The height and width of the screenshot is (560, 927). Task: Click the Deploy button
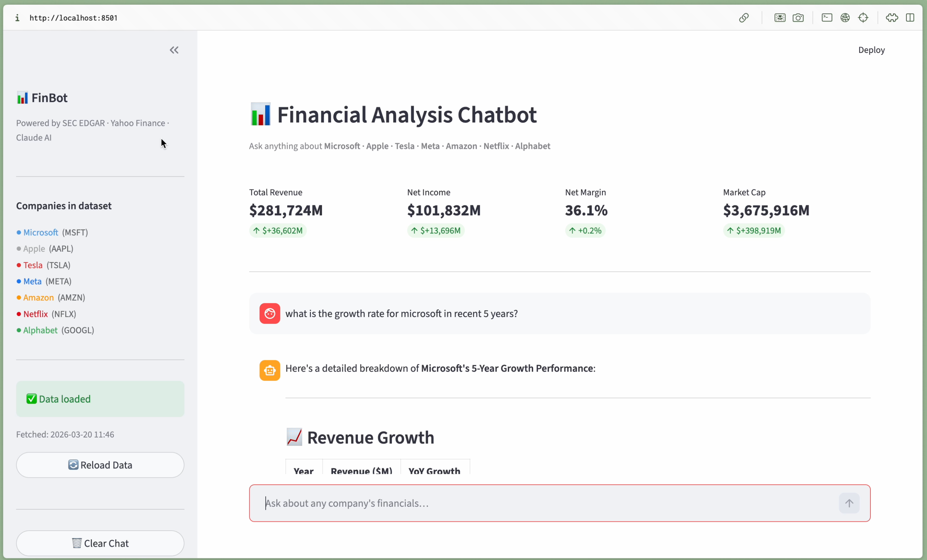coord(871,50)
